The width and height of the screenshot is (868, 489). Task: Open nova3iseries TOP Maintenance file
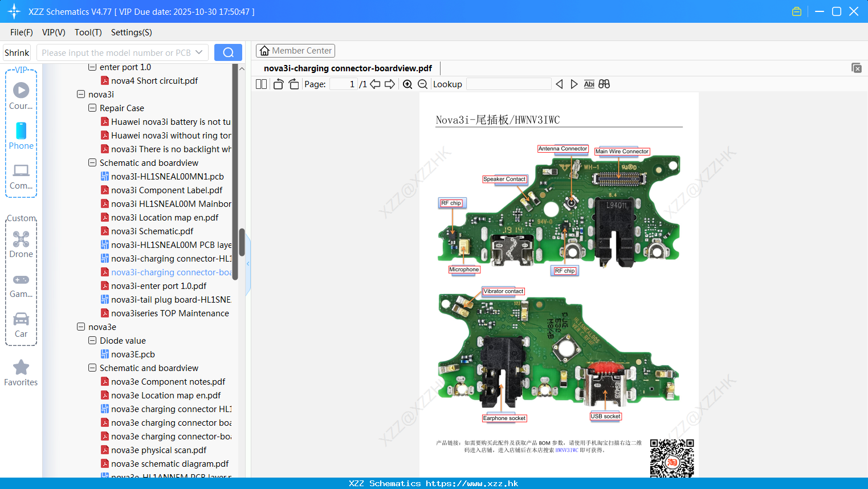[x=165, y=313]
